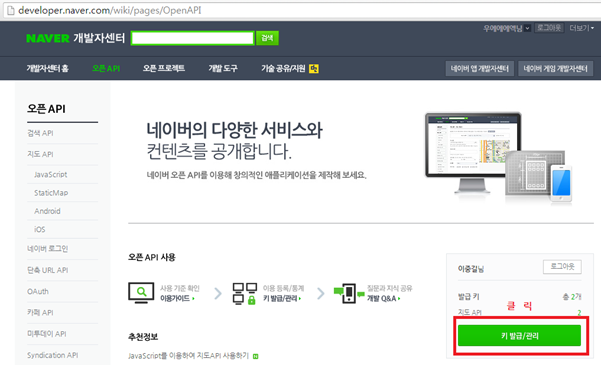This screenshot has width=601, height=365.
Task: Select Android in the sidebar
Action: pos(47,211)
